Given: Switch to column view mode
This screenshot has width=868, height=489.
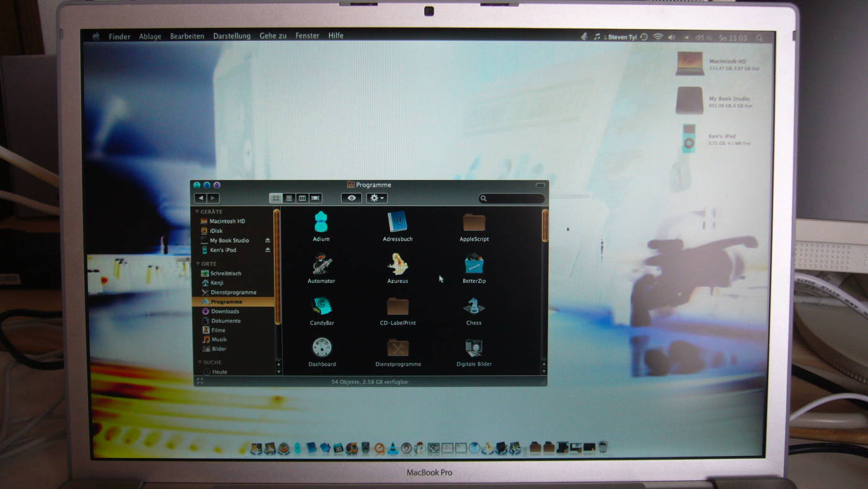Looking at the screenshot, I should (x=302, y=199).
